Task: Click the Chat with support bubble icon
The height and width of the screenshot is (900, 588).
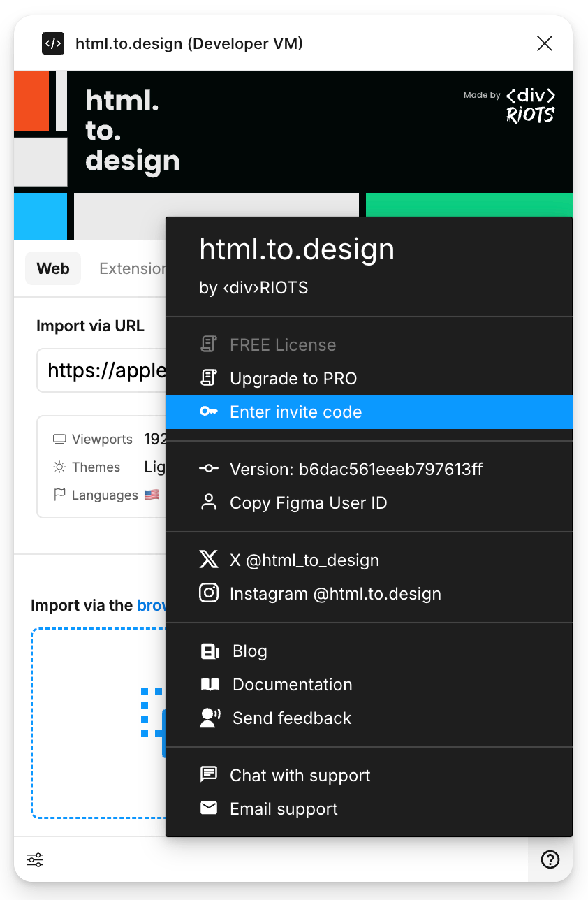Action: tap(209, 775)
